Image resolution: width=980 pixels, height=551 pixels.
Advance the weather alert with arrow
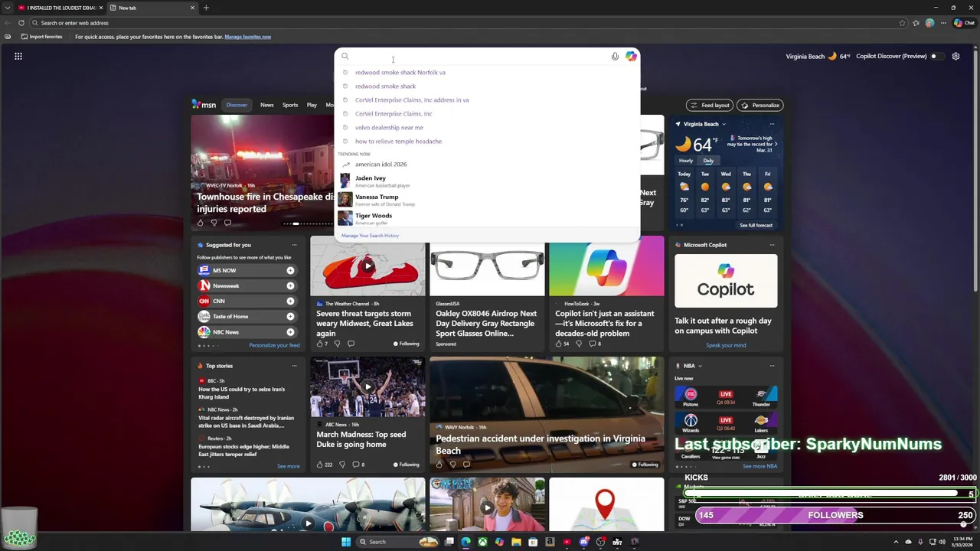pyautogui.click(x=776, y=144)
